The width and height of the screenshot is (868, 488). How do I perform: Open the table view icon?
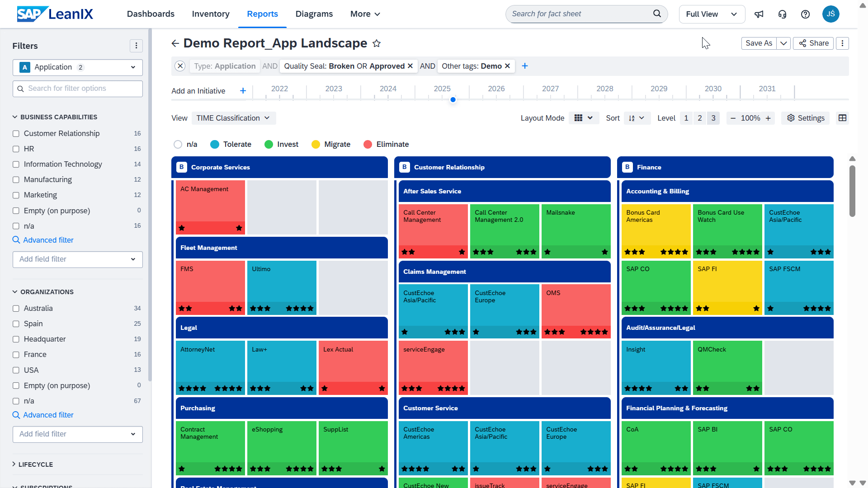(x=842, y=118)
